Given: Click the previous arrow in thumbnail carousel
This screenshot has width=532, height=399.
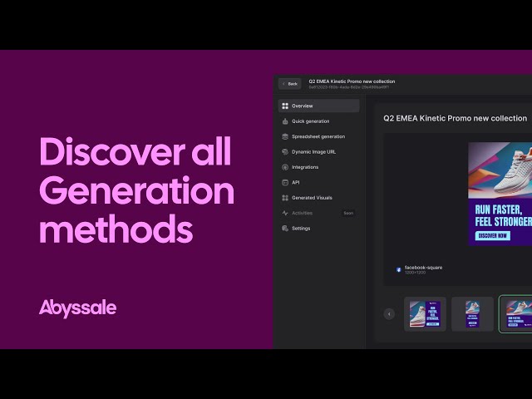Looking at the screenshot, I should point(389,314).
